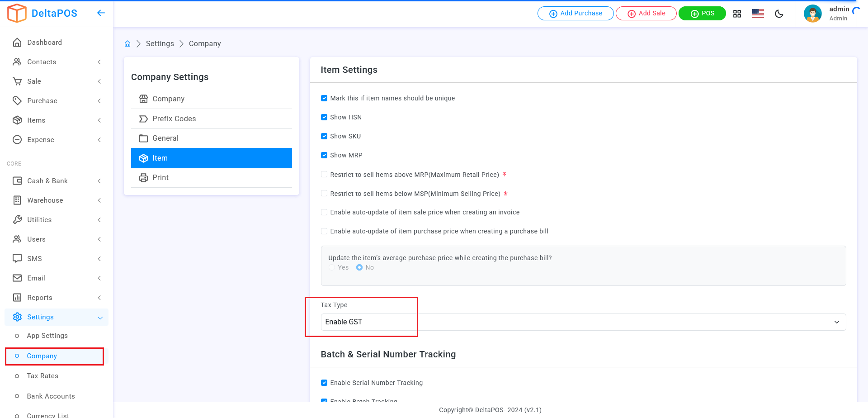Screen dimensions: 868x418
Task: Select Yes for average purchase price update
Action: click(x=332, y=267)
